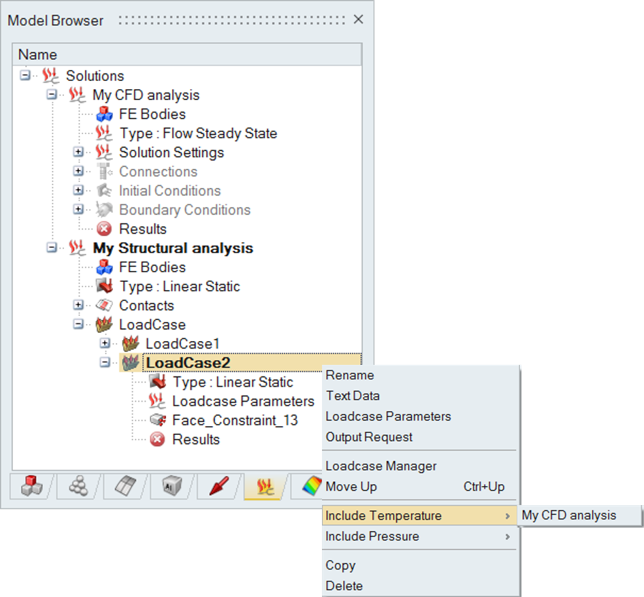
Task: Select the LoadCase1 label
Action: click(183, 344)
